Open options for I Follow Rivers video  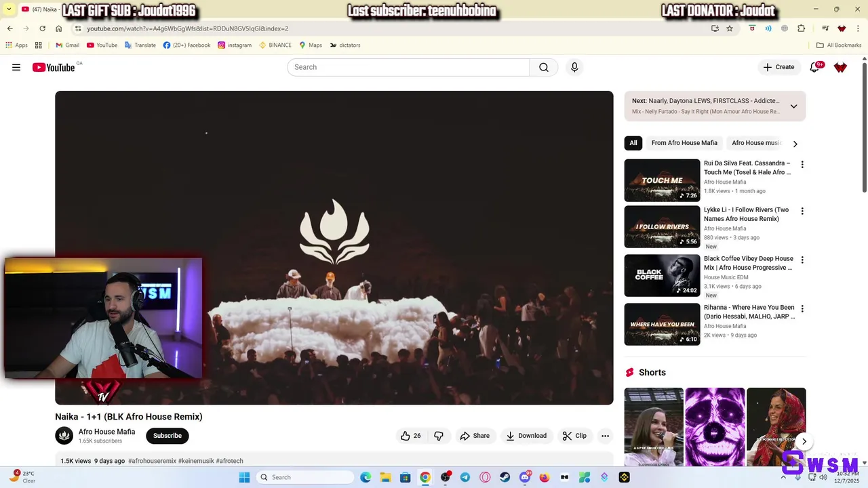coord(802,211)
